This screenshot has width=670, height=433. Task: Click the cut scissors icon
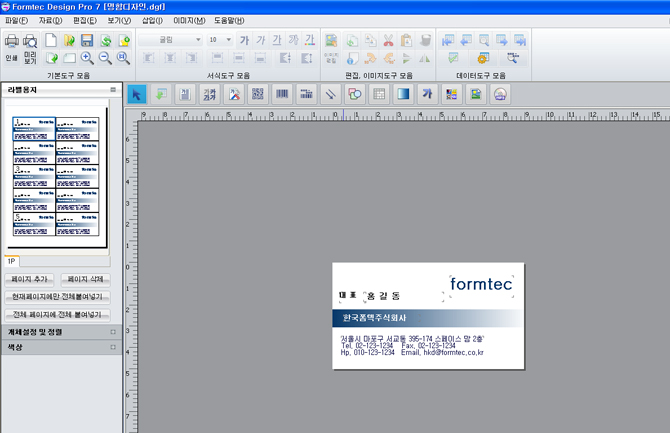pos(388,40)
